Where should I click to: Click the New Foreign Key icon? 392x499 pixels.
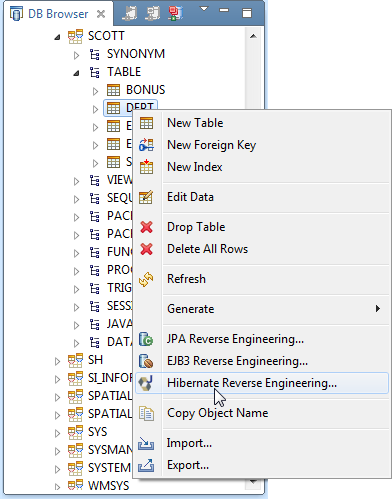[x=146, y=145]
